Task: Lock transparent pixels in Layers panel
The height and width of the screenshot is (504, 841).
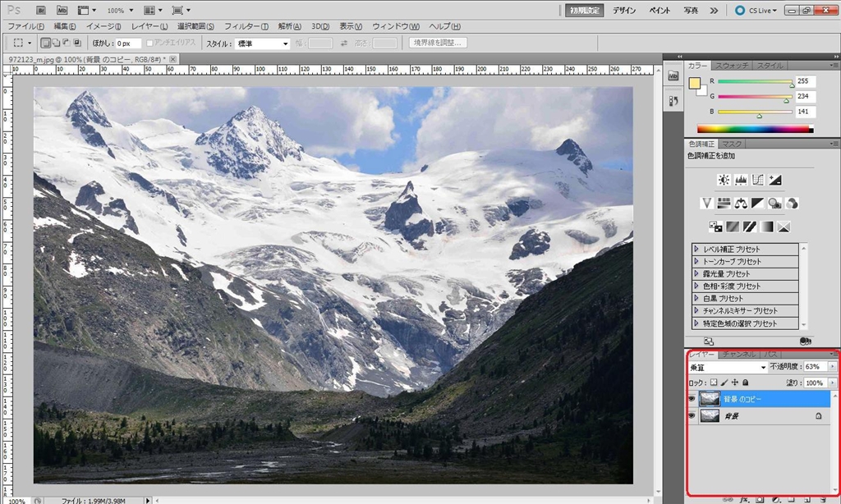Action: pyautogui.click(x=714, y=383)
